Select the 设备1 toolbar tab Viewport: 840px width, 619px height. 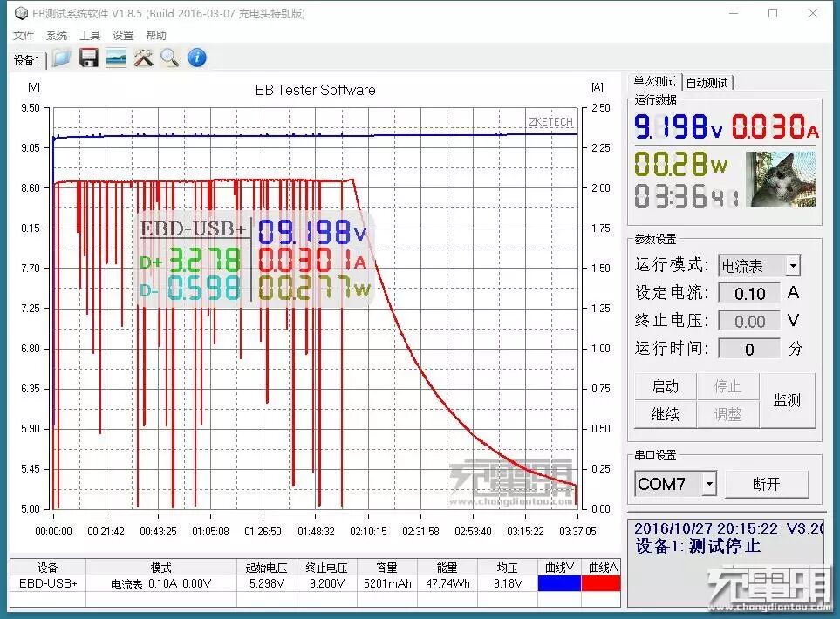tap(27, 60)
